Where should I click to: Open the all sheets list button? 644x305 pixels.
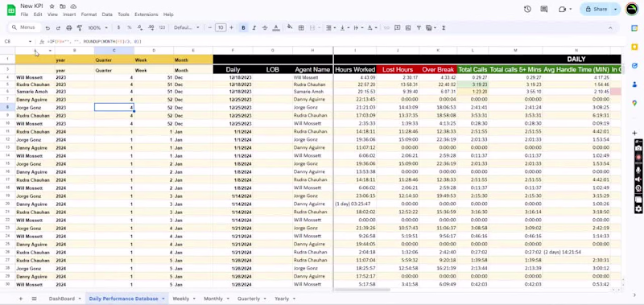[35, 299]
